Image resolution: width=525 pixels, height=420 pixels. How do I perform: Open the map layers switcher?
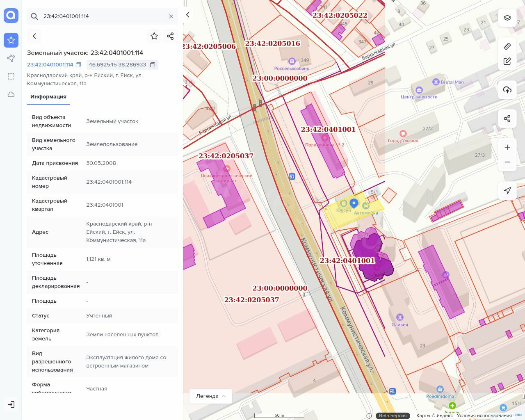point(507,18)
